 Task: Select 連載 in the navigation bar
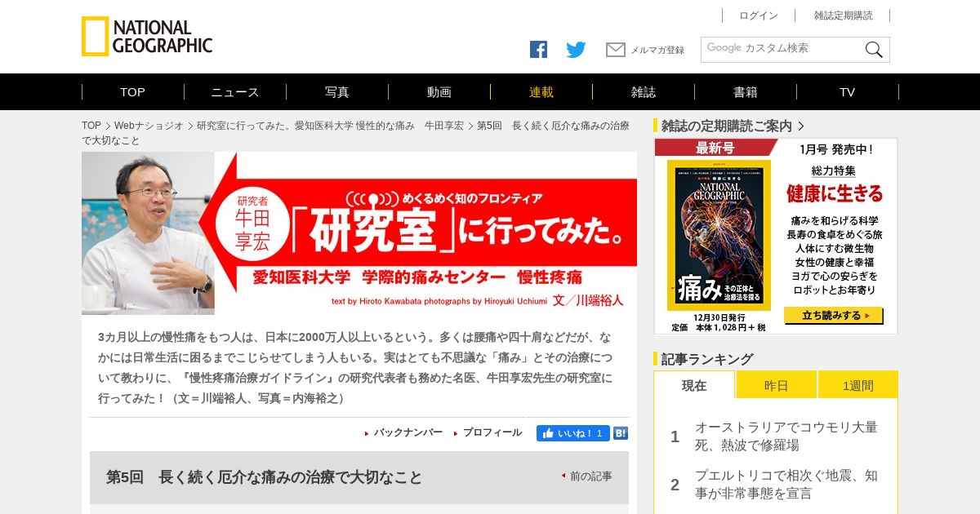coord(541,92)
